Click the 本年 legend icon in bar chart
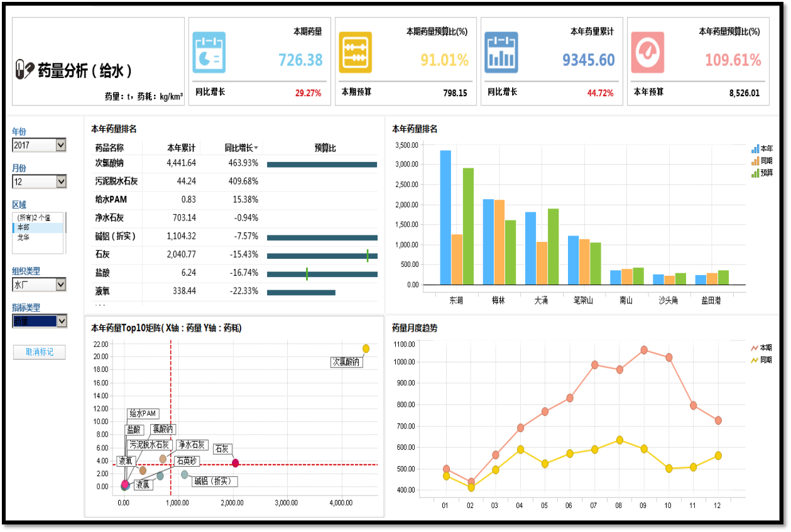The width and height of the screenshot is (791, 532). pos(755,149)
